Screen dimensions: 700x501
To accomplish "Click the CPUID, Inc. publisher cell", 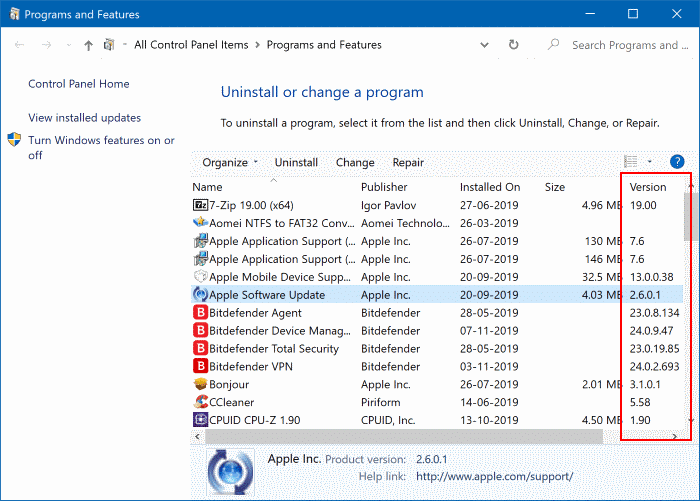I will [388, 420].
